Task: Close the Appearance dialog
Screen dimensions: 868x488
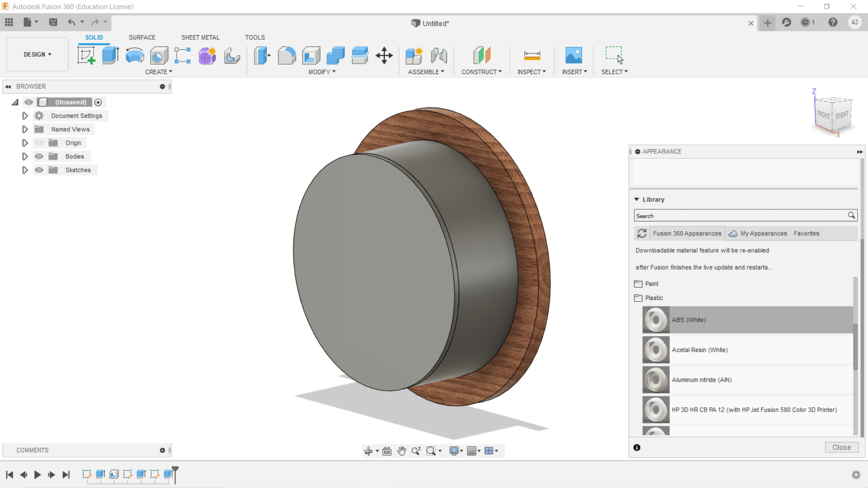Action: pyautogui.click(x=841, y=447)
